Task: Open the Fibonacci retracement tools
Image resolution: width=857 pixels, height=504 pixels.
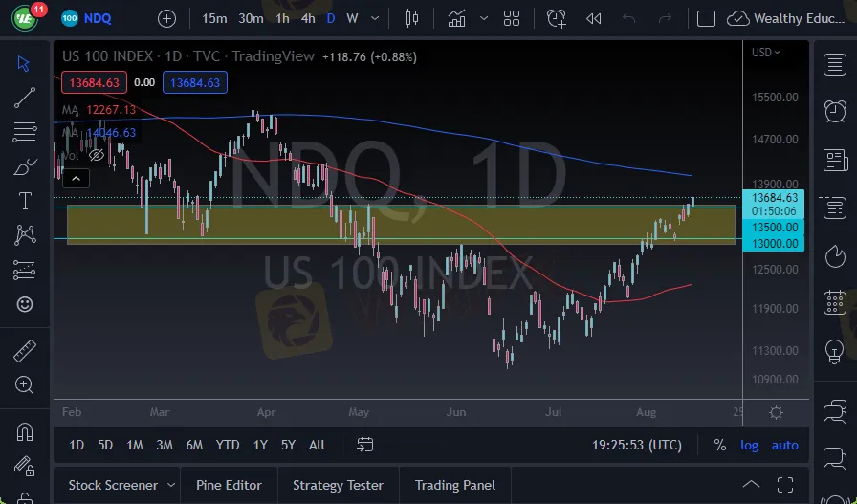Action: 25,132
